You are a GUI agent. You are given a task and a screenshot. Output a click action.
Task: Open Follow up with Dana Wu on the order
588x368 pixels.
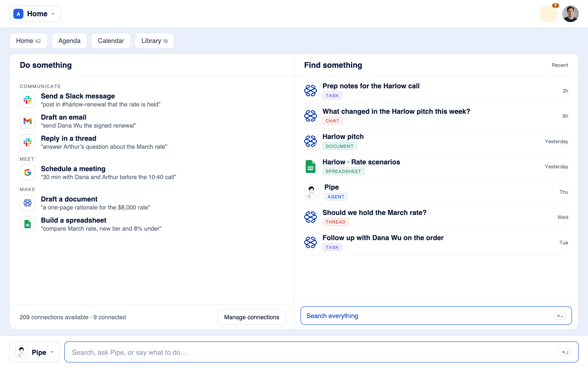[x=383, y=238]
